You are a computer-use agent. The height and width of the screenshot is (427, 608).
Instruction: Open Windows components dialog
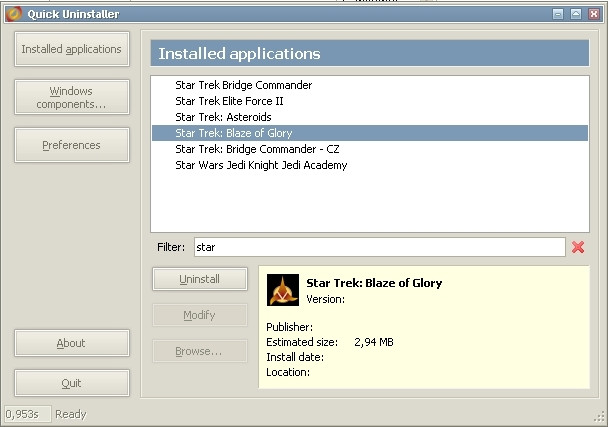click(x=72, y=97)
